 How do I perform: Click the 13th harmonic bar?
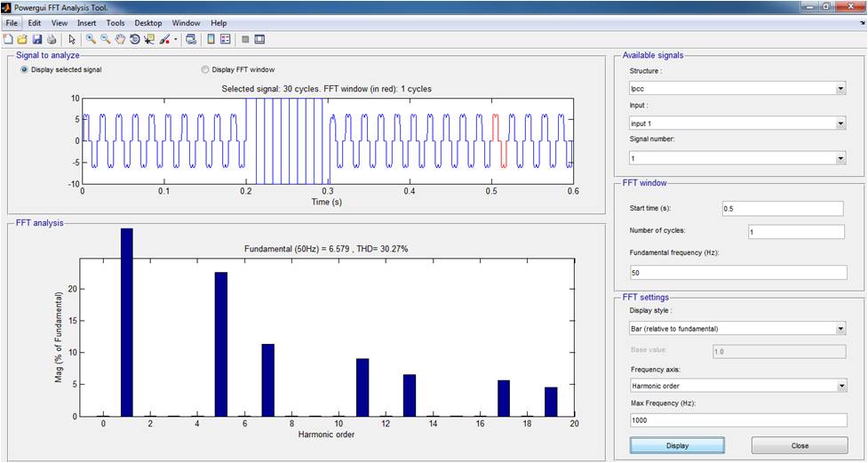410,395
